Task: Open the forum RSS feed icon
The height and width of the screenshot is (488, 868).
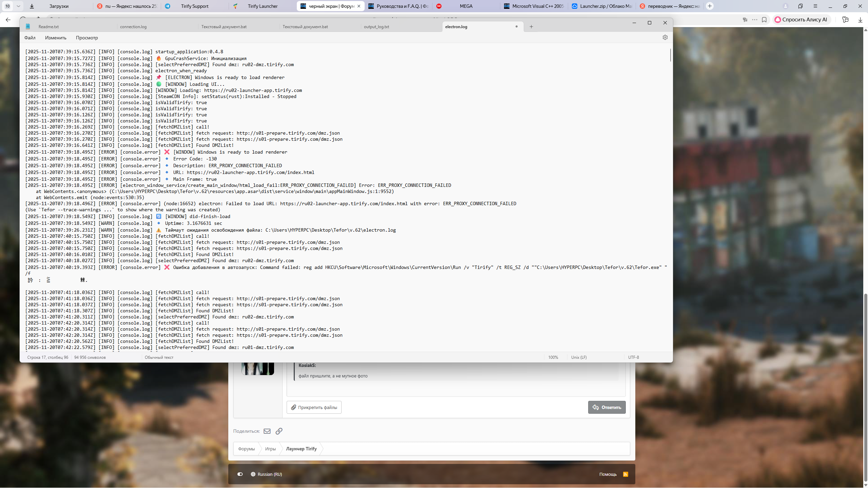Action: click(x=625, y=474)
